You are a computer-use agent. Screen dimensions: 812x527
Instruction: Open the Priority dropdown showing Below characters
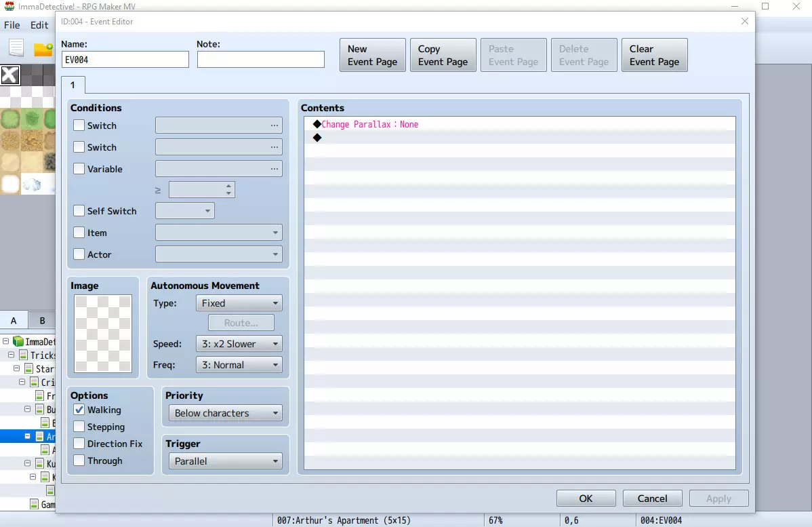click(225, 413)
